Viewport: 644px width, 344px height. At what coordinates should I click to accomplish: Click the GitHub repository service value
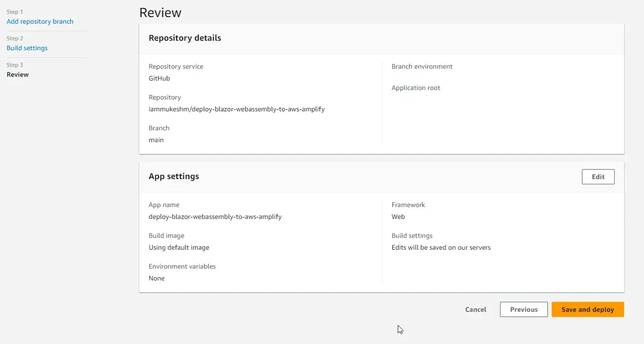tap(159, 78)
